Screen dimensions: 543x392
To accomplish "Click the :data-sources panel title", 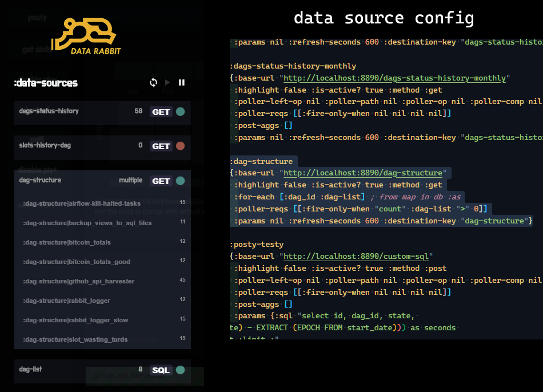I will click(46, 83).
